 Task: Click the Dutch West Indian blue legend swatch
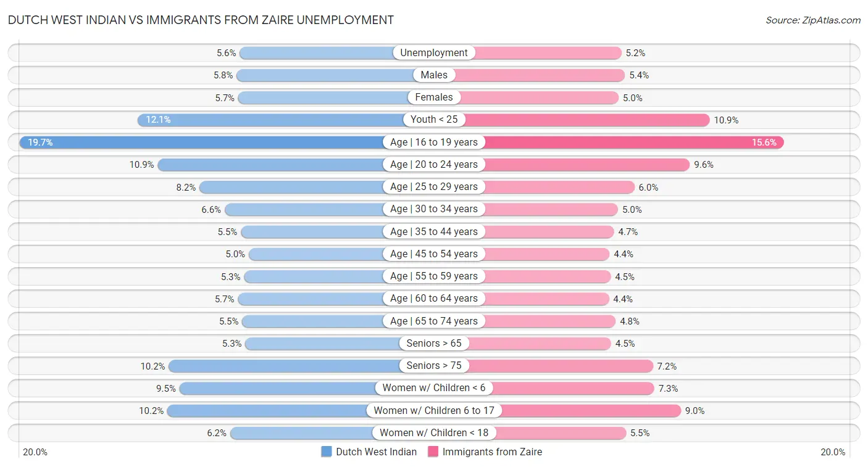point(327,452)
